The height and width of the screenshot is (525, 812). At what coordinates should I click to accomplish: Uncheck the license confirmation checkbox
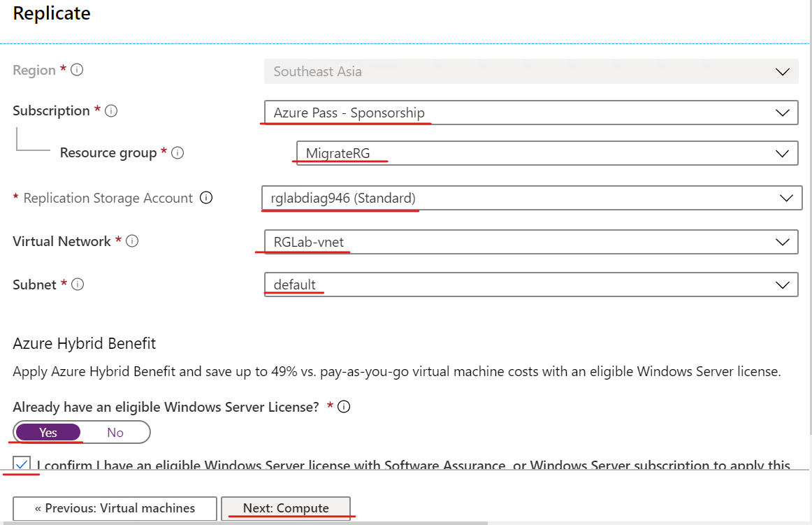(x=22, y=464)
